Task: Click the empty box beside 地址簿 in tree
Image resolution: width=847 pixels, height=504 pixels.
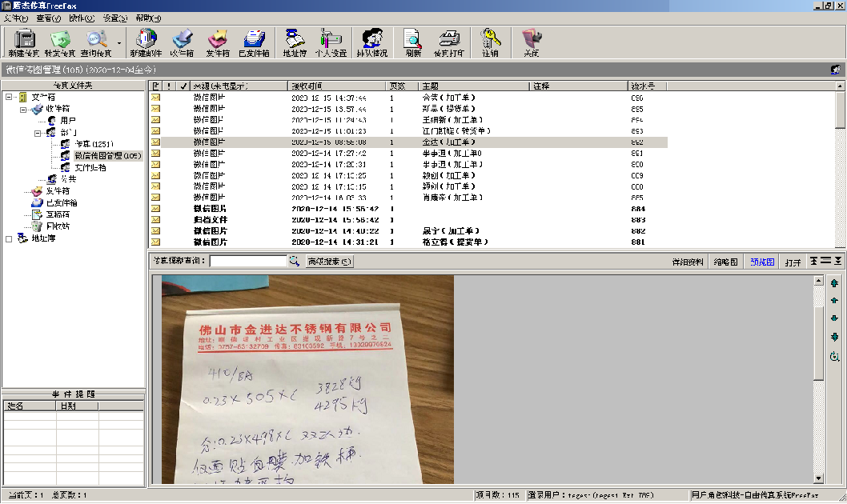Action: click(x=9, y=238)
